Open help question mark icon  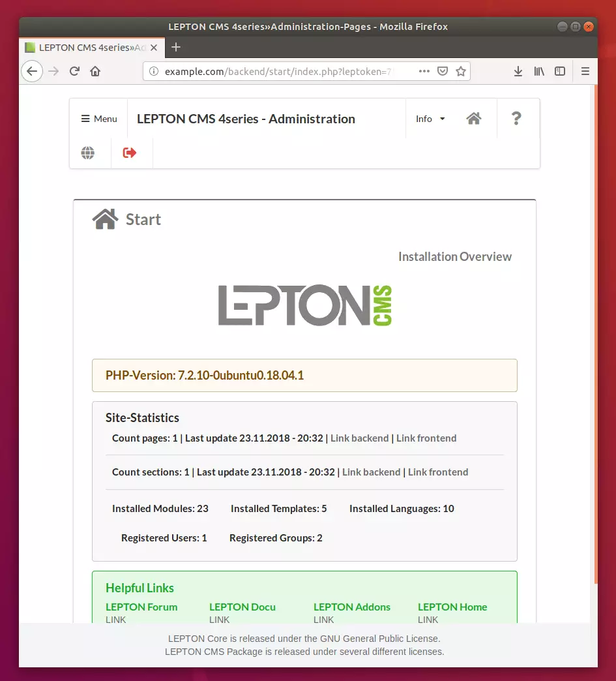(516, 118)
